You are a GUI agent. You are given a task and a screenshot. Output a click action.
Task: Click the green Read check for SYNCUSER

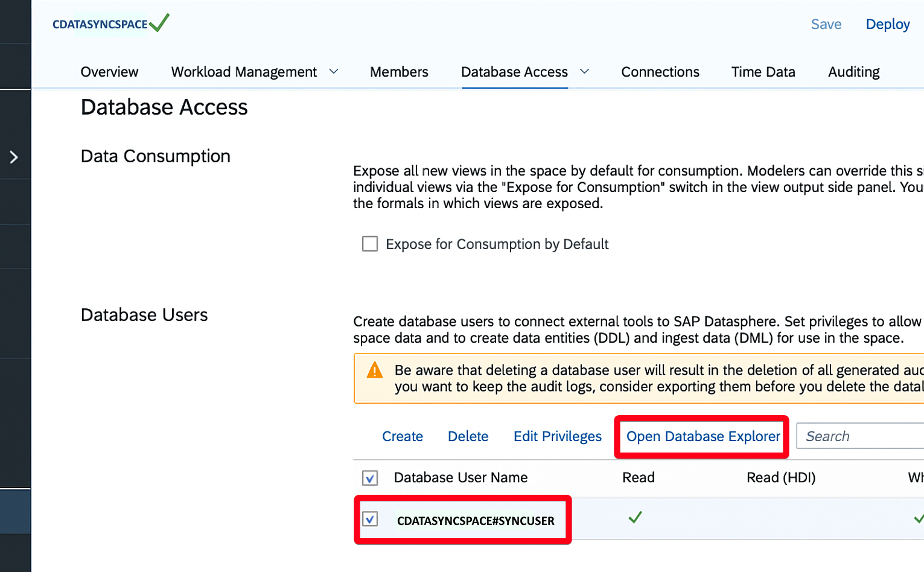click(x=634, y=518)
